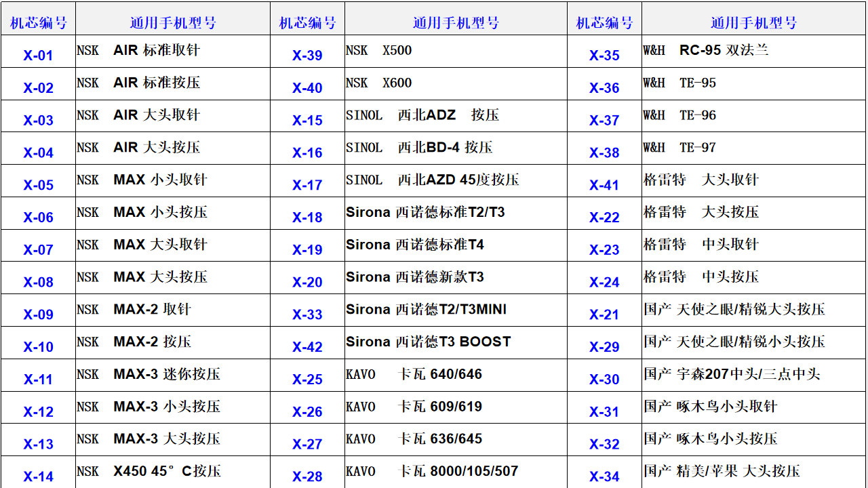The image size is (868, 488).
Task: Click the 'KAVO 卡瓦 609/619' cell
Action: pos(456,407)
